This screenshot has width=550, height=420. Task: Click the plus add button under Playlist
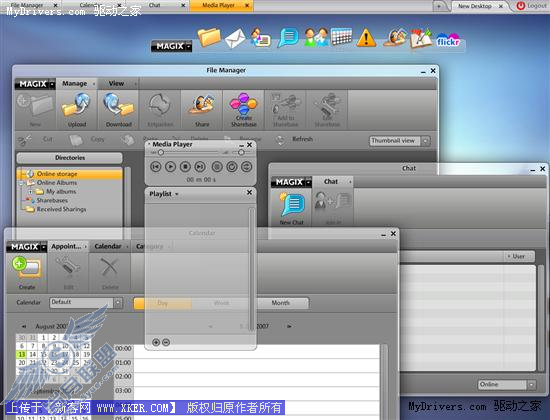click(156, 342)
